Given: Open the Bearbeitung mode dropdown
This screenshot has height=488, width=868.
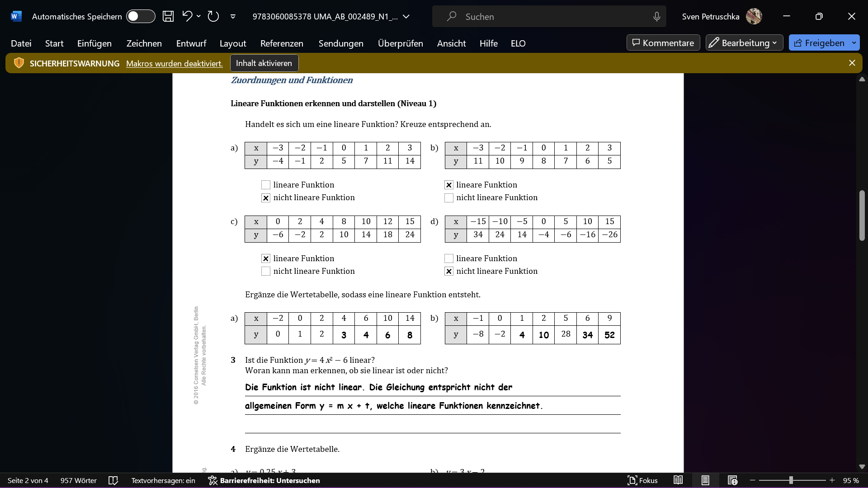Looking at the screenshot, I should tap(744, 43).
